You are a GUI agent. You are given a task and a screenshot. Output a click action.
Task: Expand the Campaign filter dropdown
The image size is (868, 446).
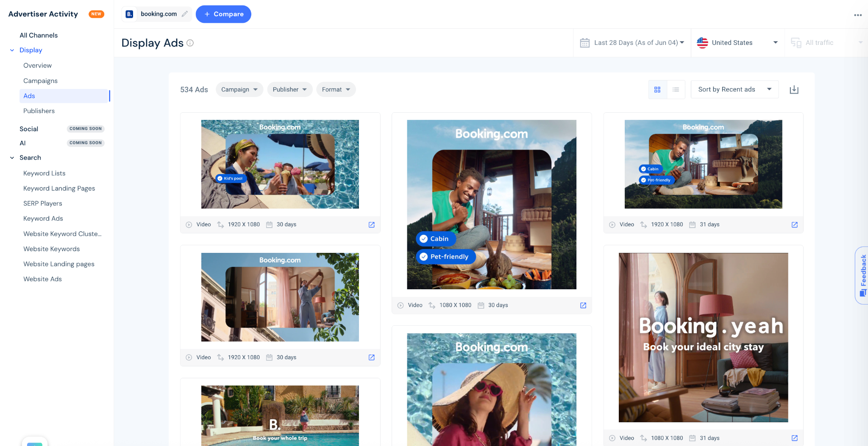tap(239, 89)
